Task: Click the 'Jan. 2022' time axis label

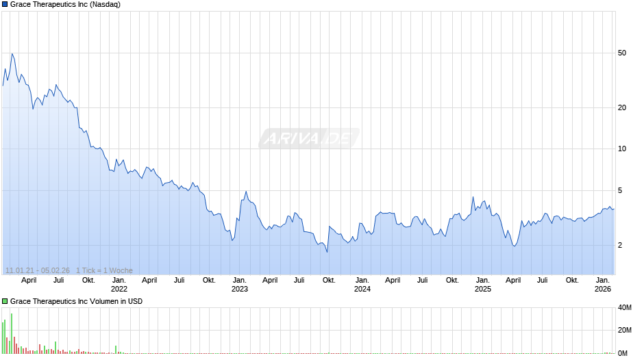Action: click(x=119, y=285)
